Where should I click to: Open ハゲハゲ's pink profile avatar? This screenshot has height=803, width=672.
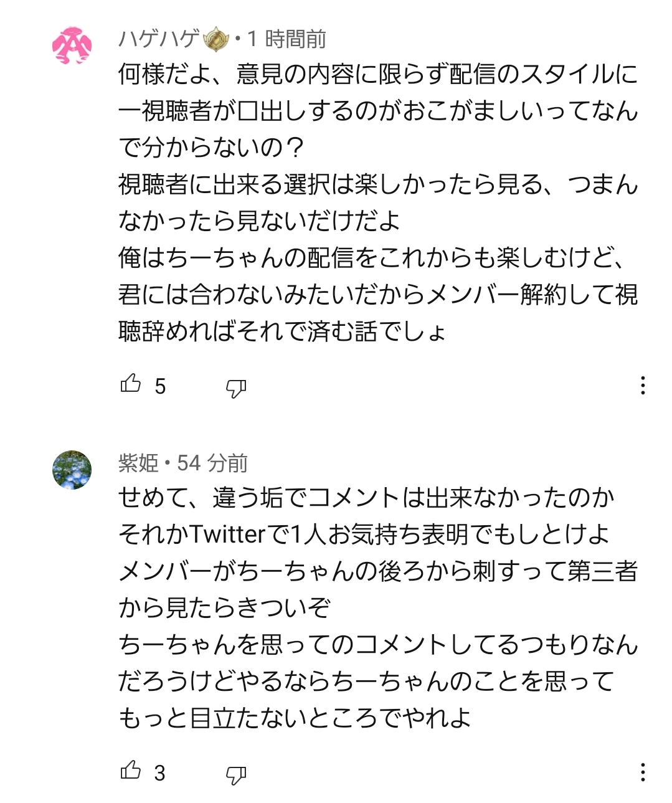pyautogui.click(x=72, y=46)
